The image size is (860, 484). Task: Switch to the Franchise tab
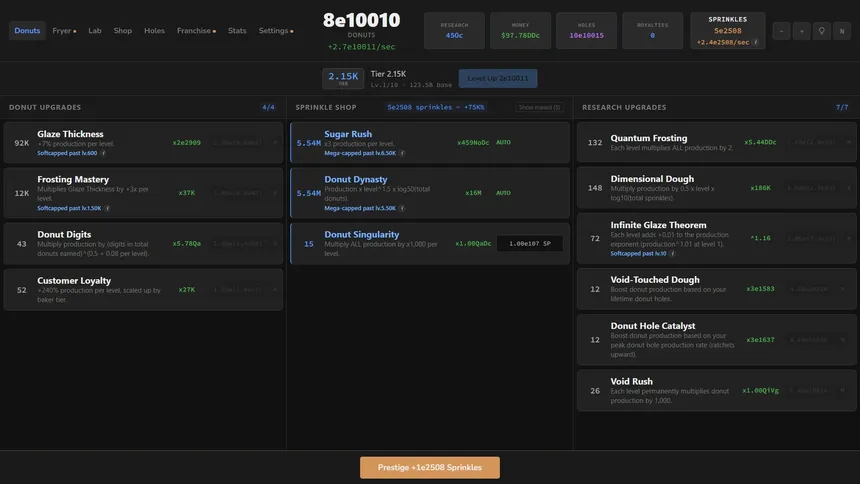[x=196, y=31]
